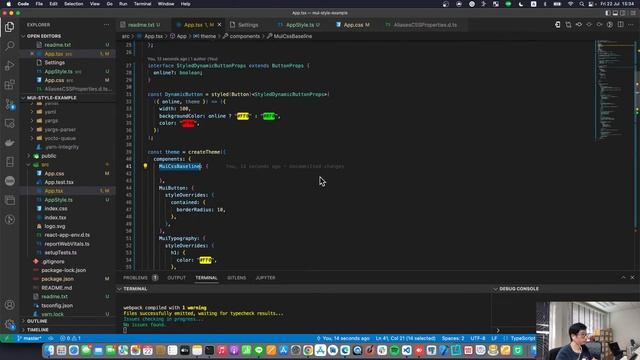This screenshot has height=360, width=640.
Task: Click the Explorer more actions ellipsis
Action: pyautogui.click(x=107, y=25)
